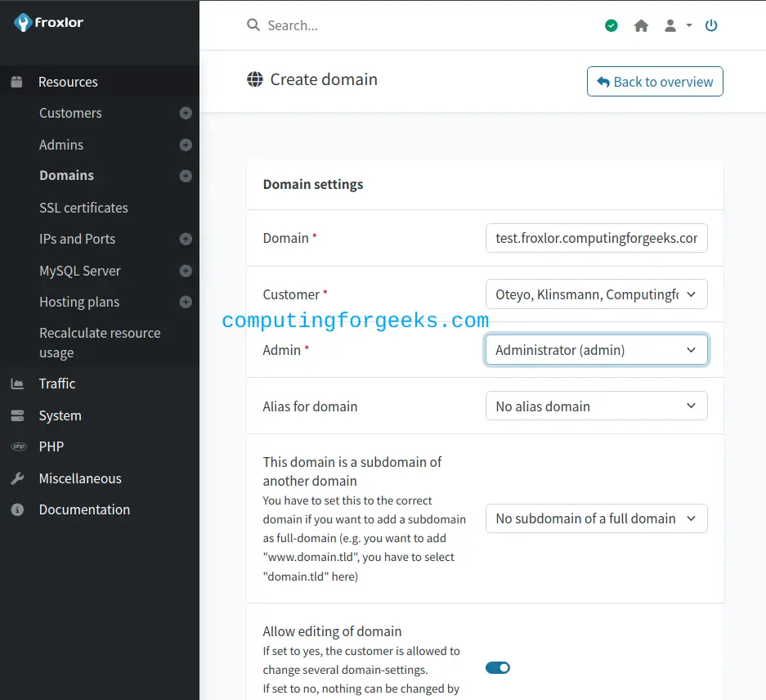The width and height of the screenshot is (766, 700).
Task: Click the PHP logo icon in sidebar
Action: coord(19,446)
